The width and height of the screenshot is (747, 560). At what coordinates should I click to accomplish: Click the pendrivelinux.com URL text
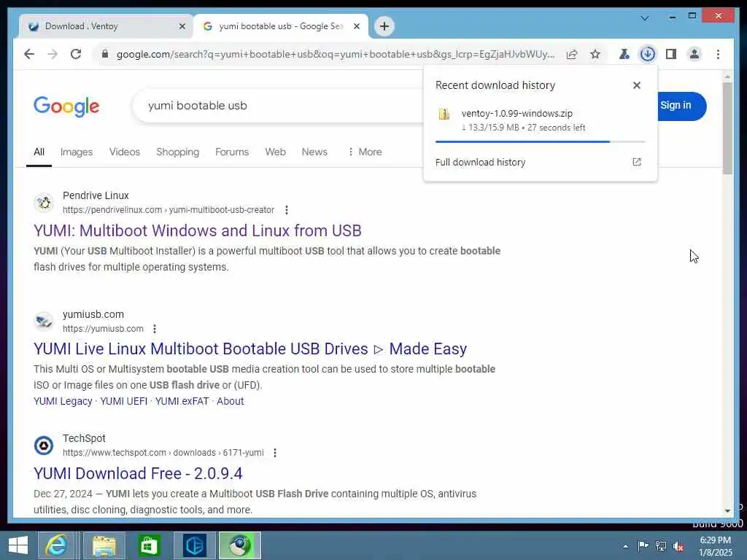tap(169, 210)
